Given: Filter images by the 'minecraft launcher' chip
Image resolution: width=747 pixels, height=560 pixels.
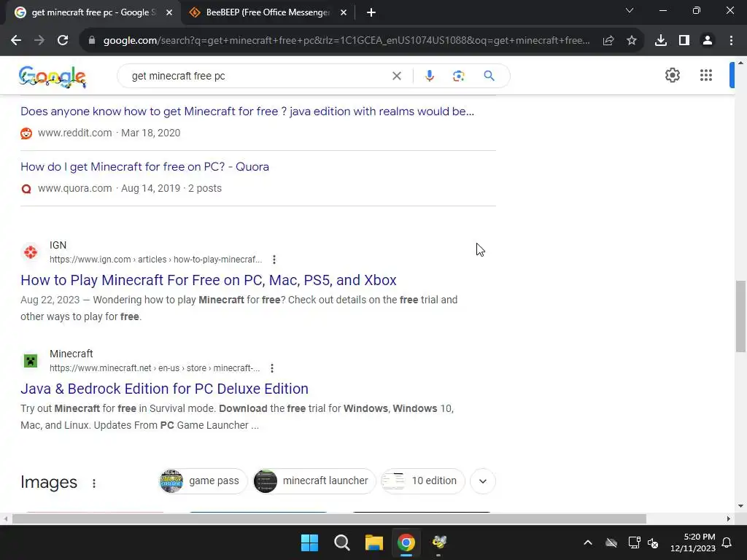Looking at the screenshot, I should pos(314,481).
